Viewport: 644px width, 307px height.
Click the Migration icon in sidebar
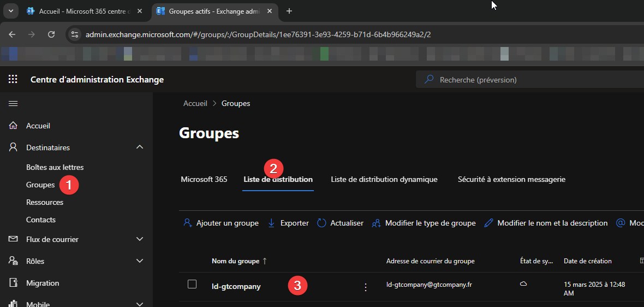pos(14,283)
